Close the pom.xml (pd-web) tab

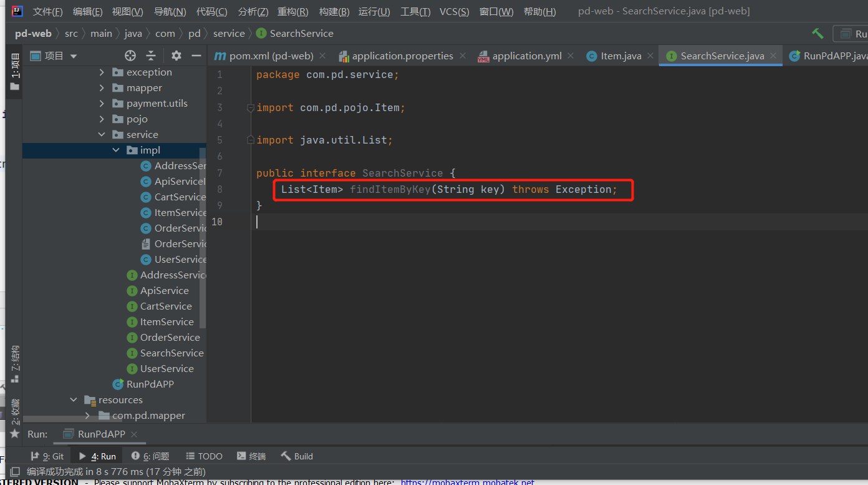pos(322,56)
